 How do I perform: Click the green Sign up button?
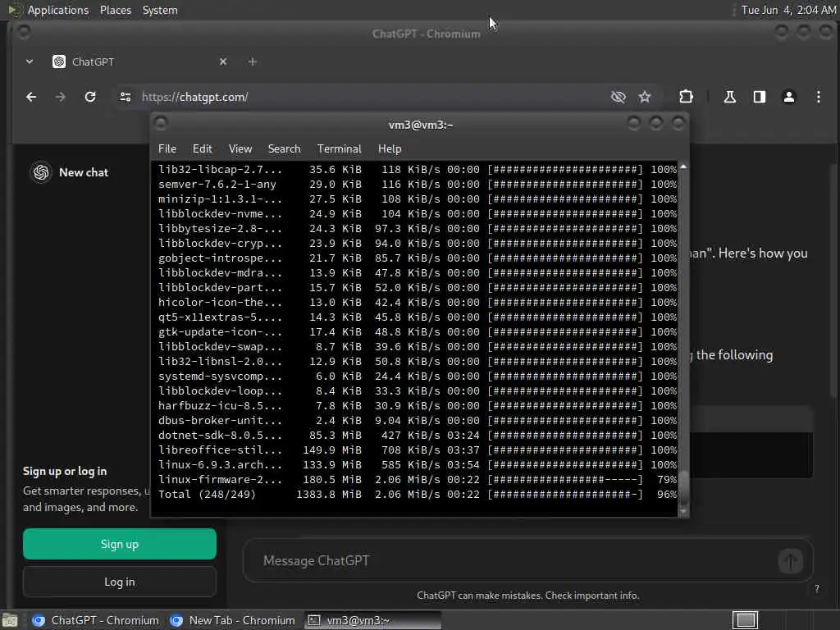click(120, 545)
